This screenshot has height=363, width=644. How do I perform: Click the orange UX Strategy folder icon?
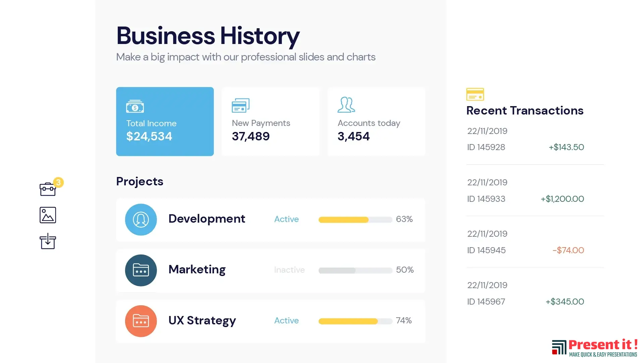point(141,321)
